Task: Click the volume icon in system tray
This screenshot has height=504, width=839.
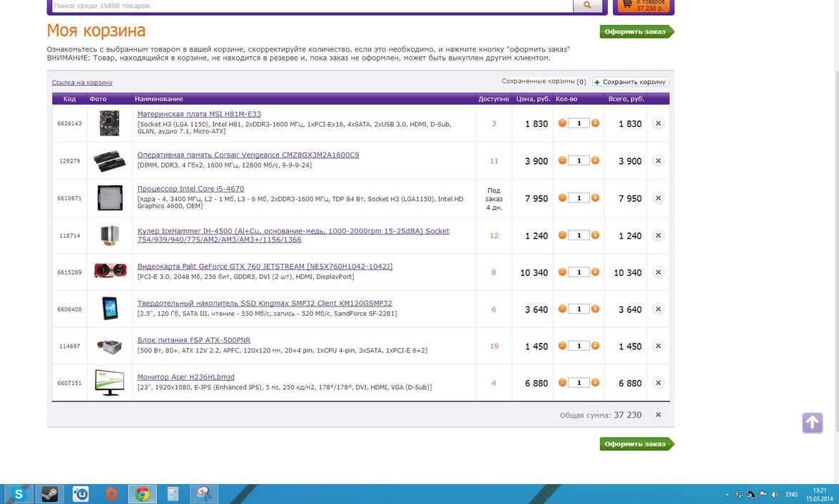Action: point(774,495)
